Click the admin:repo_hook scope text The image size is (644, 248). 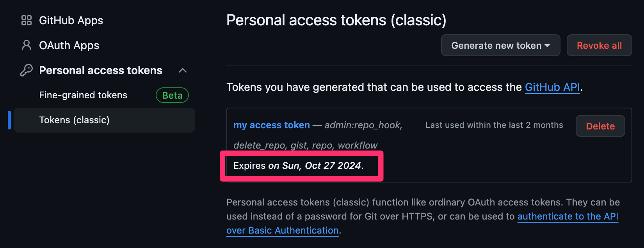[362, 125]
